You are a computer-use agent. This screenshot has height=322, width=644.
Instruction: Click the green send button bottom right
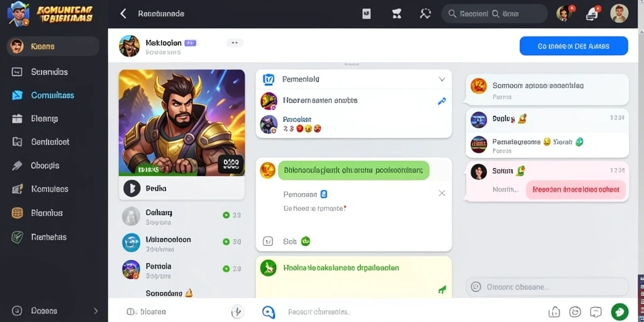click(x=619, y=312)
